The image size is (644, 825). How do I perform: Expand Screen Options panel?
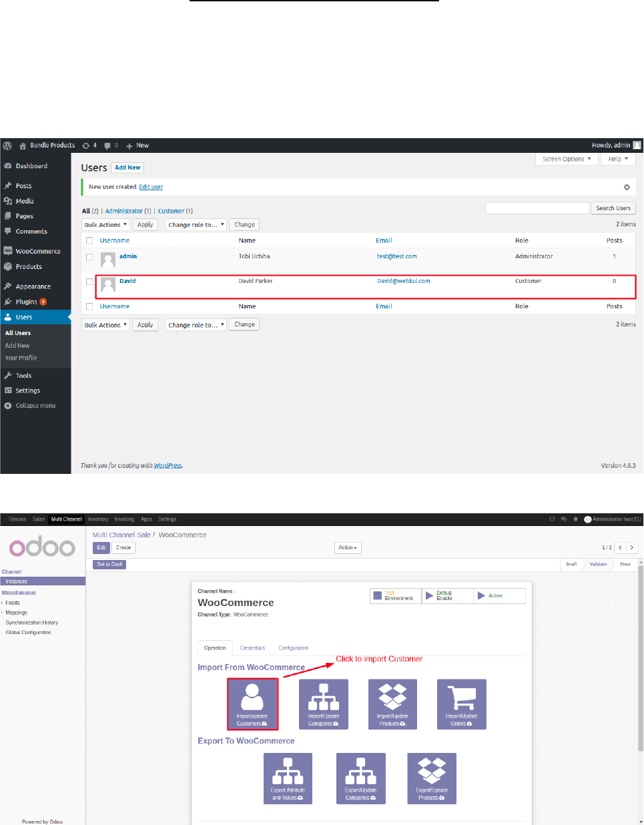(x=567, y=159)
